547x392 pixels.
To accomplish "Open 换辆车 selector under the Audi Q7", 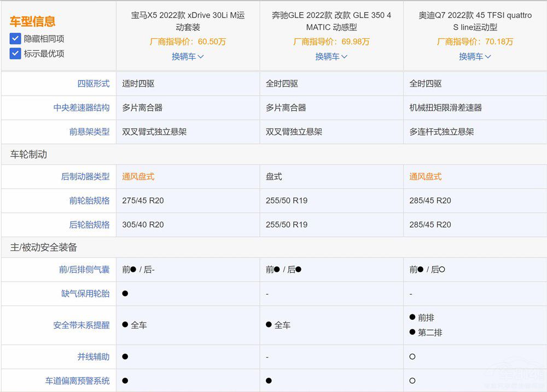I will 475,56.
